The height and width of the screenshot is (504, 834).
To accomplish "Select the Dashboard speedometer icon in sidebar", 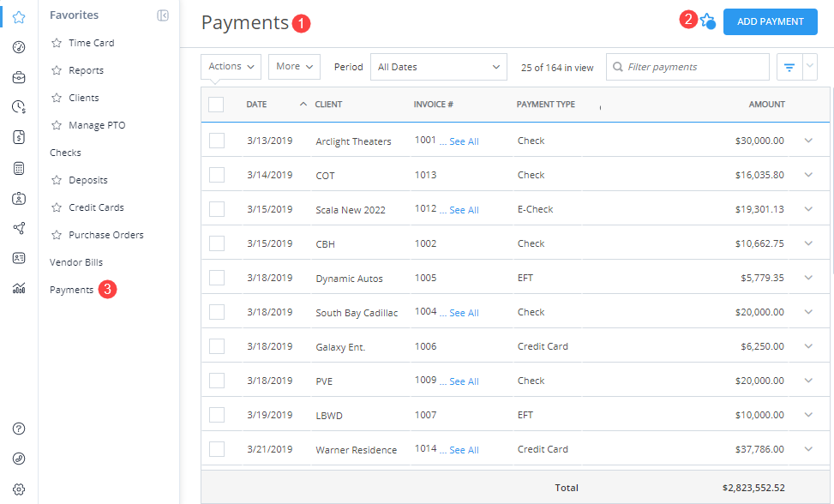I will (x=18, y=46).
